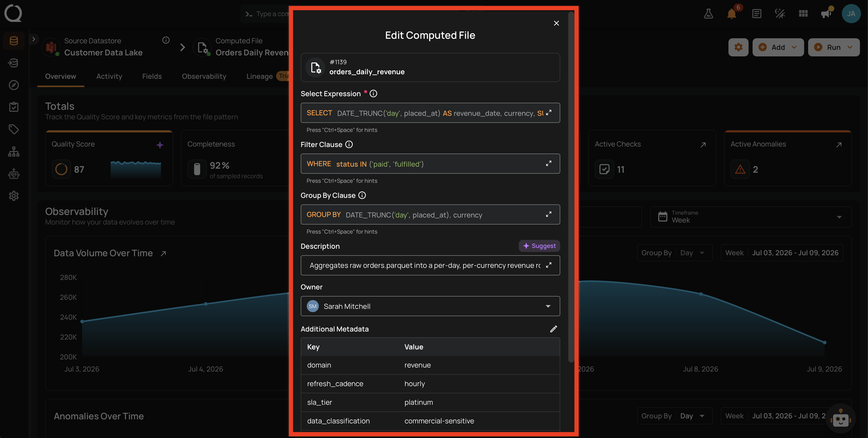Open the hierarchy Flows sidebar icon
Screen dimensions: 868x438
14,152
